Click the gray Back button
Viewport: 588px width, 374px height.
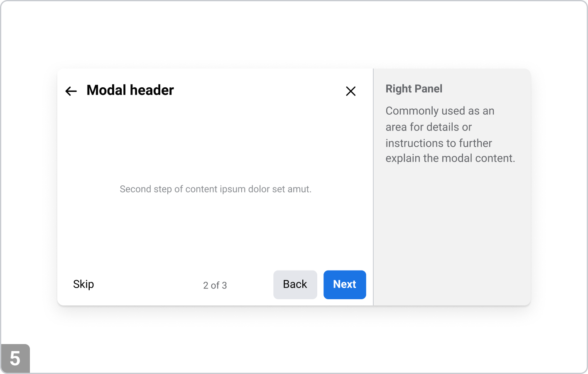pos(295,285)
